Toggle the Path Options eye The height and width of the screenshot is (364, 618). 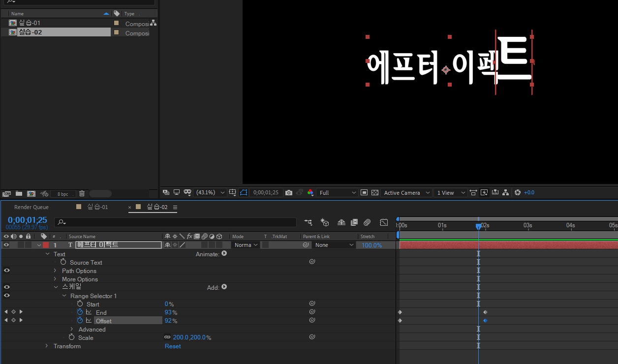click(6, 270)
